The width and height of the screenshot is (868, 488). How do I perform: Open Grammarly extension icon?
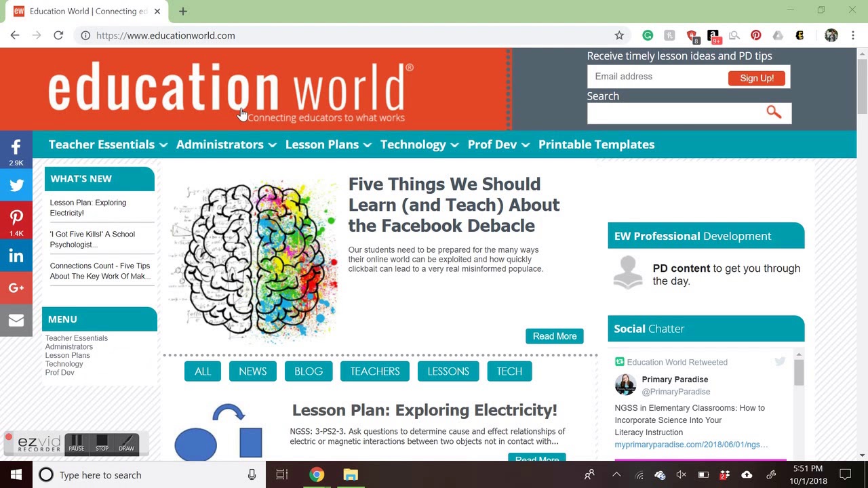pos(648,35)
